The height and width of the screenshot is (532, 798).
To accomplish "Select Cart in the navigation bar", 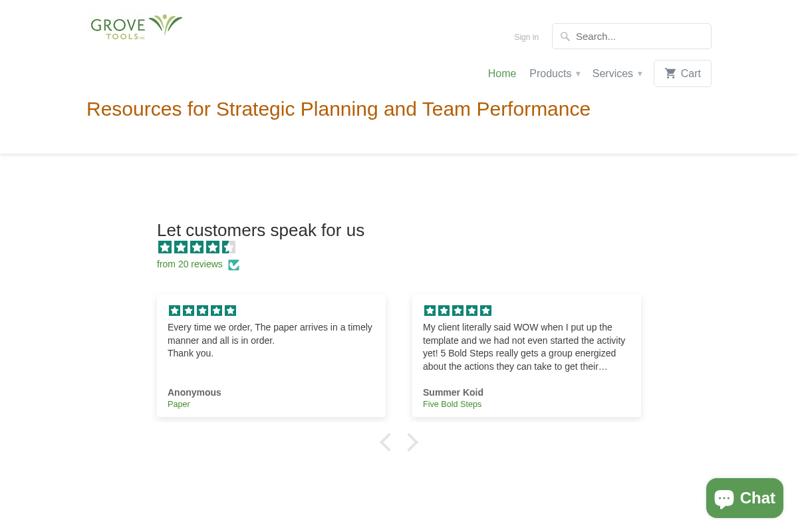I will pyautogui.click(x=690, y=73).
